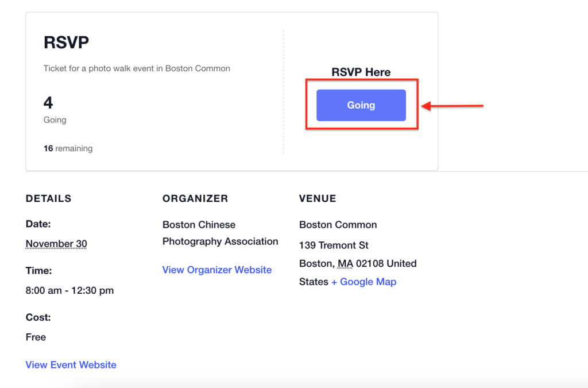
Task: Click the 16 remaining text
Action: coord(68,148)
